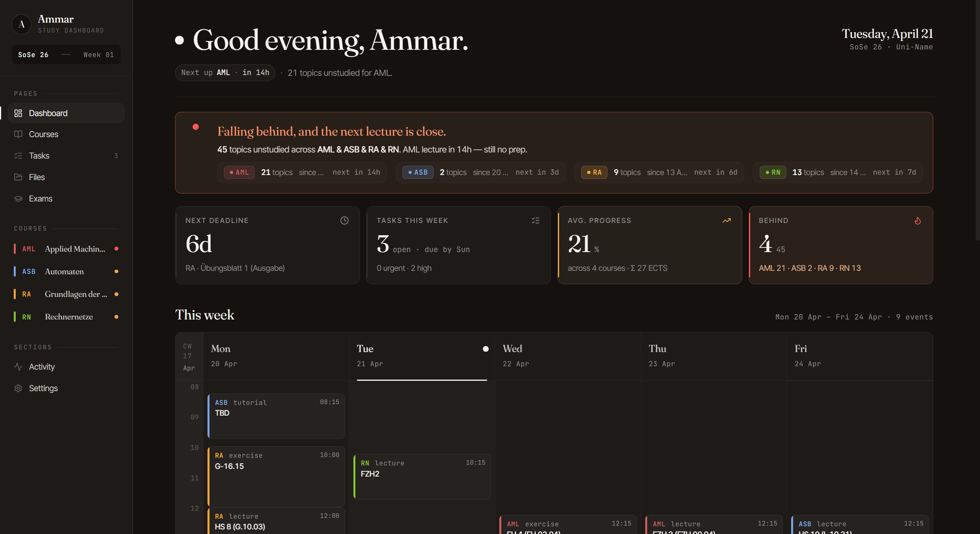Click the ASB 2 topics chip

(480, 172)
